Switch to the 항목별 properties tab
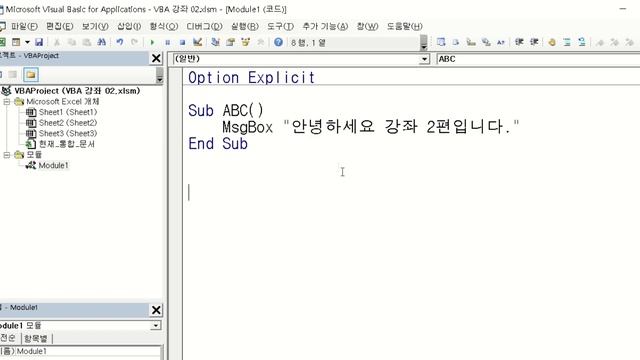This screenshot has width=640, height=360. point(36,338)
